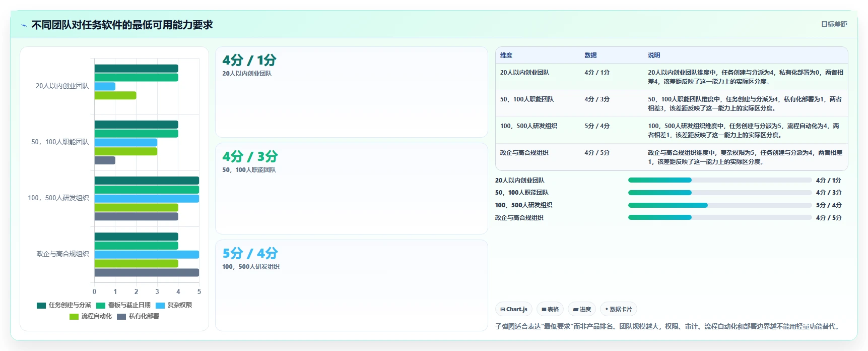The height and width of the screenshot is (351, 868).
Task: Click the gray 私有化部署 bar for 政企与高合规组织
Action: click(147, 273)
